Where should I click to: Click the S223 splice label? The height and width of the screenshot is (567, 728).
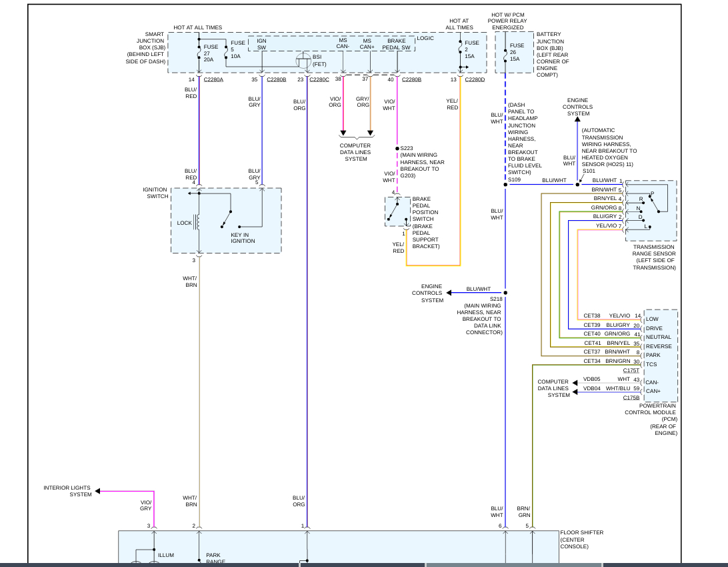point(407,148)
